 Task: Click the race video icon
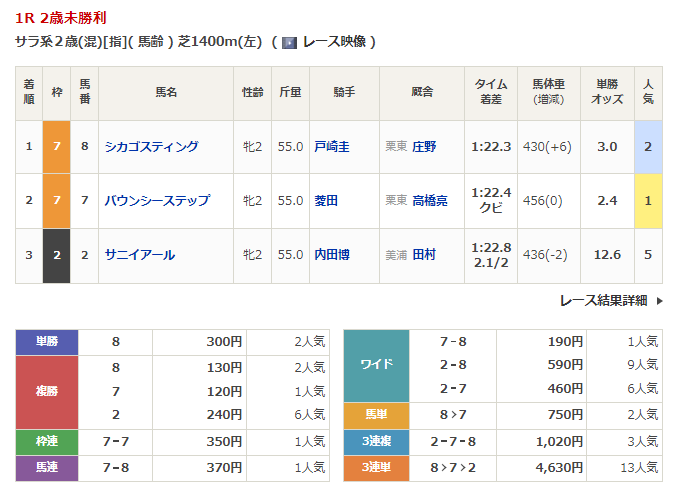pyautogui.click(x=288, y=42)
